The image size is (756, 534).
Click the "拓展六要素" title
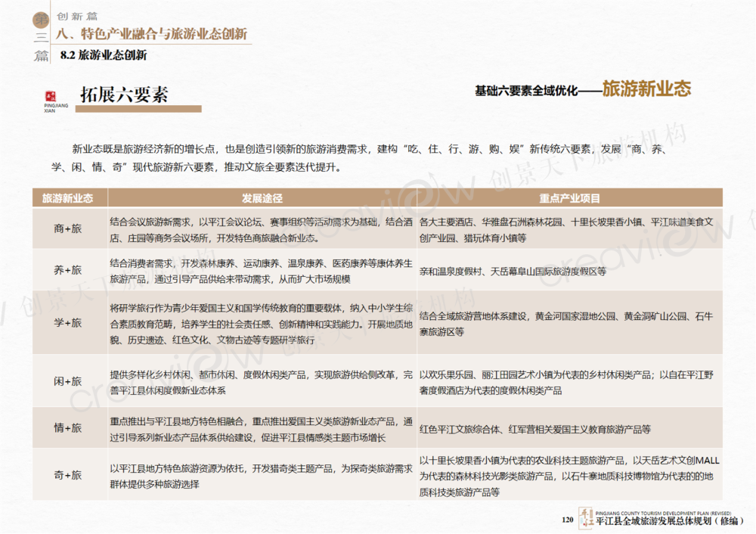click(124, 95)
